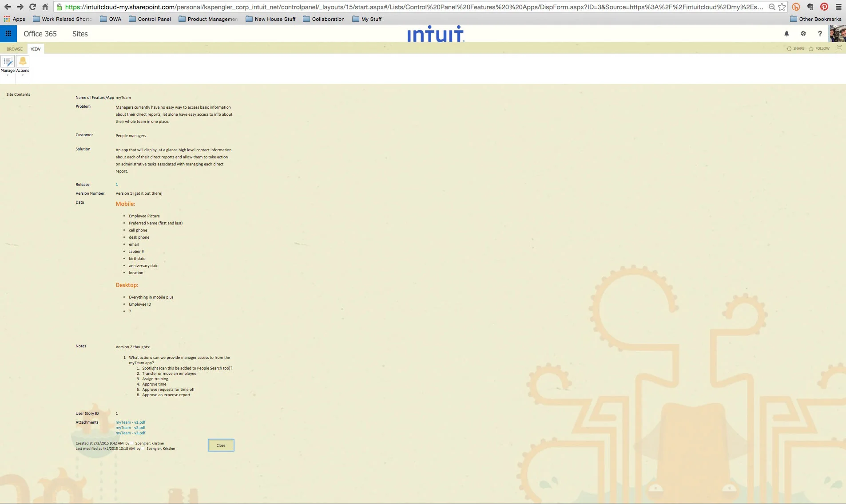Open the Office 365 app launcher grid
The height and width of the screenshot is (504, 846).
click(8, 33)
